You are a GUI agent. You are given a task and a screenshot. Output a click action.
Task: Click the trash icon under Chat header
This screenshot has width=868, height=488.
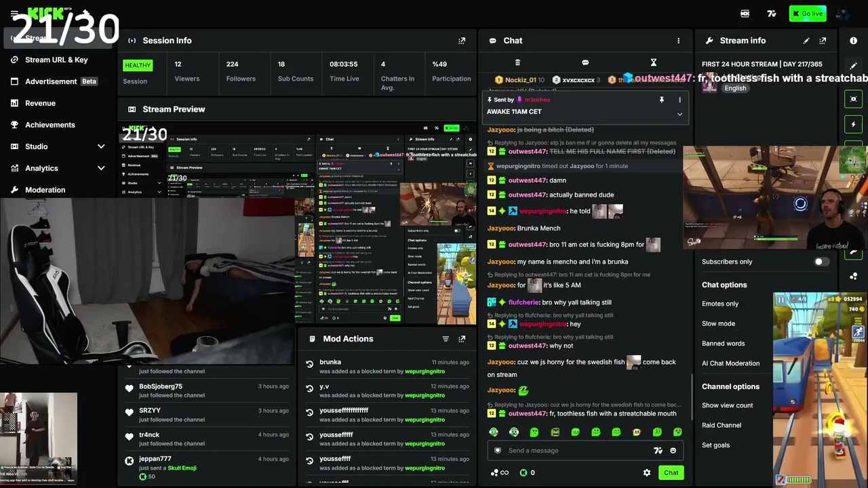(517, 62)
